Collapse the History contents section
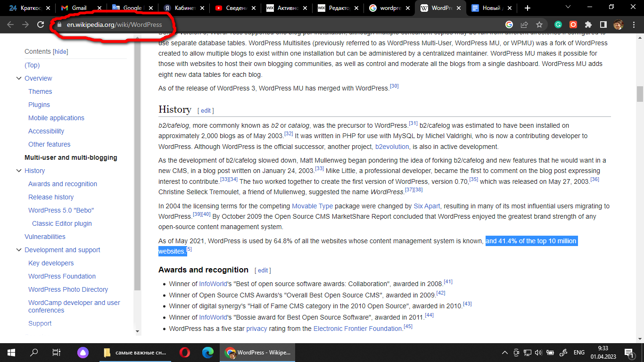 [19, 171]
